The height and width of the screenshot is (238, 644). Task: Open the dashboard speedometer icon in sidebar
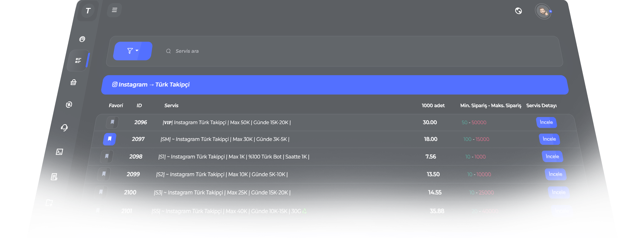click(x=82, y=39)
